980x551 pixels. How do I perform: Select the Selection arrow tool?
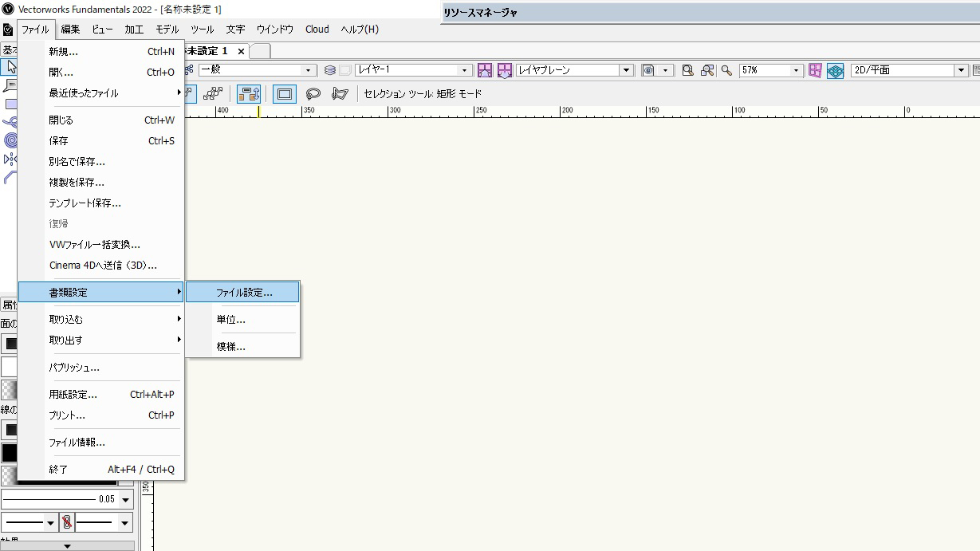pos(9,67)
